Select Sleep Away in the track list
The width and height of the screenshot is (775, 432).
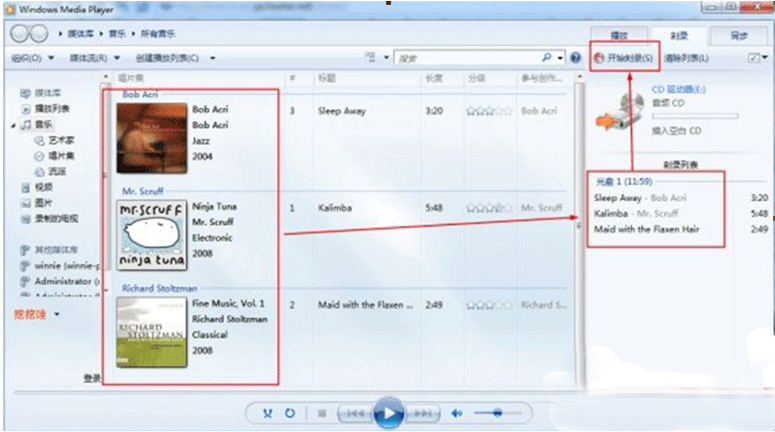coord(342,111)
